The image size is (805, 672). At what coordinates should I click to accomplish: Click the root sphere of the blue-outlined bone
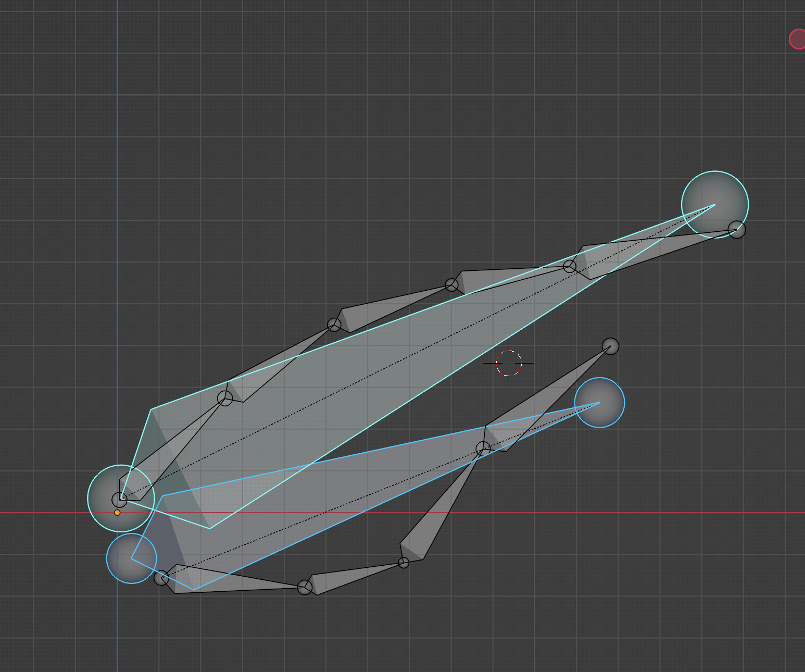(132, 558)
